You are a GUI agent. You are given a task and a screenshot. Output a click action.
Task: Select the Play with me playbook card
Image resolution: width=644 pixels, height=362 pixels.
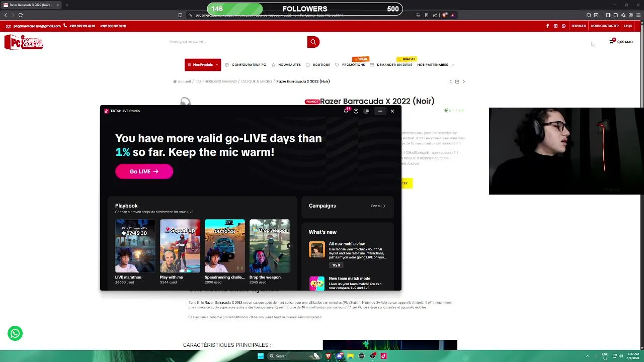(180, 251)
